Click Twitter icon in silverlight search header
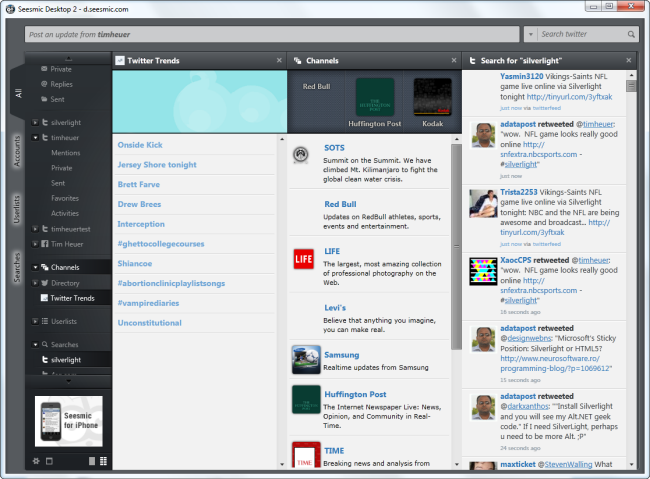650x479 pixels. point(472,61)
